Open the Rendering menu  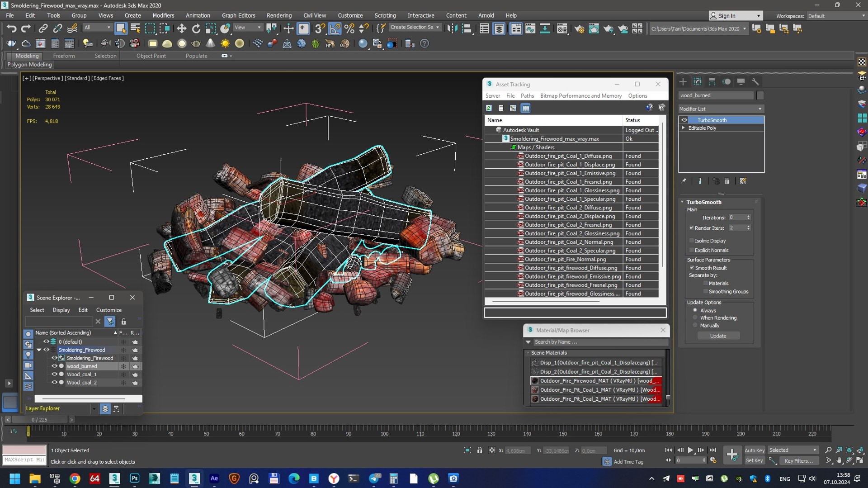279,15
